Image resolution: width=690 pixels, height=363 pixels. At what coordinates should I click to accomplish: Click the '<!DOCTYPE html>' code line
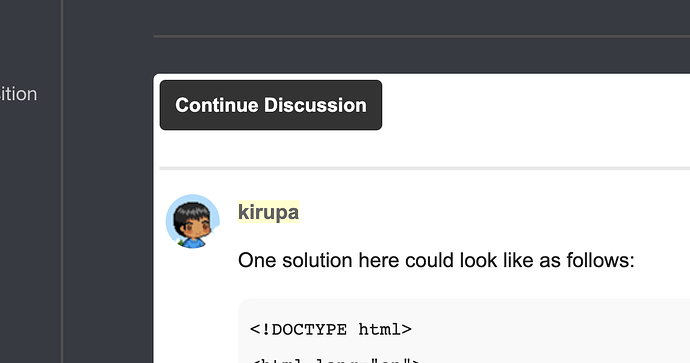pyautogui.click(x=331, y=329)
